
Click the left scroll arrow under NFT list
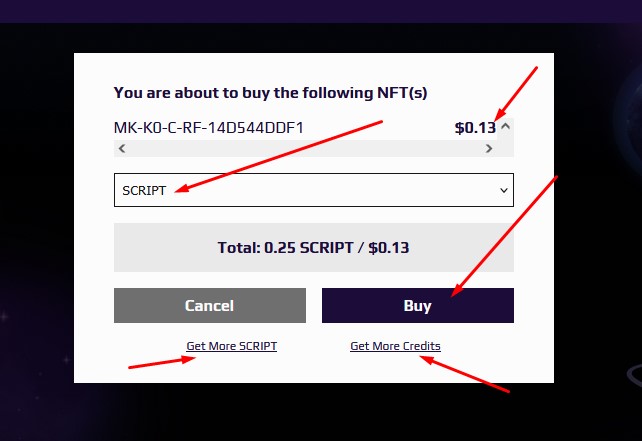(x=122, y=148)
